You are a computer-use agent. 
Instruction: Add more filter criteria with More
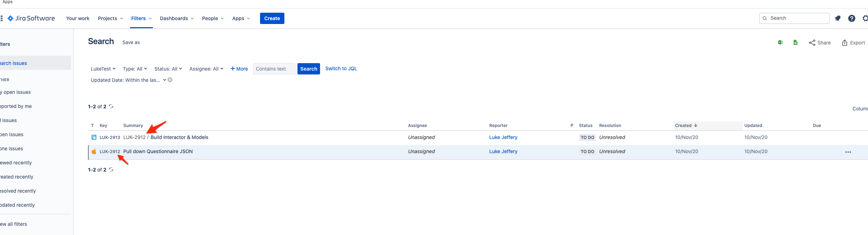coord(239,69)
